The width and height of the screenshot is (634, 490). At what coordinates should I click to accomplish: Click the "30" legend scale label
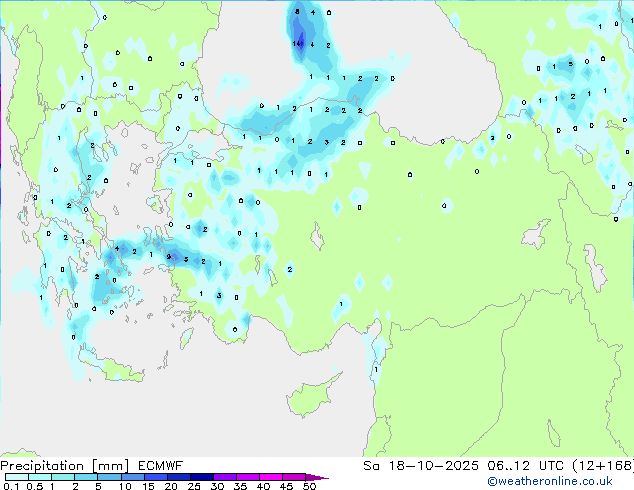click(217, 486)
